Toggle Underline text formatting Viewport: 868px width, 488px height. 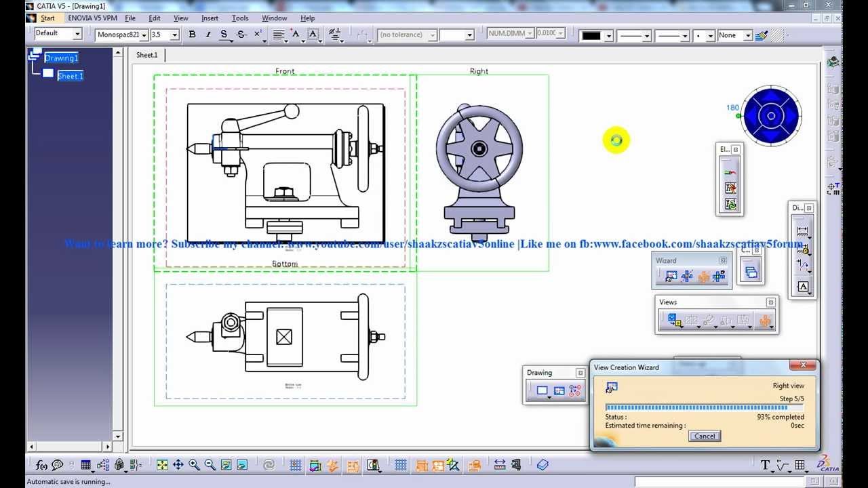pyautogui.click(x=224, y=35)
